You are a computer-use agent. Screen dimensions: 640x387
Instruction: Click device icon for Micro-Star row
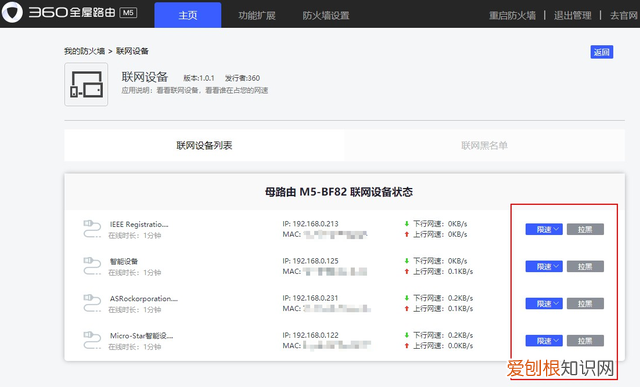pyautogui.click(x=92, y=340)
